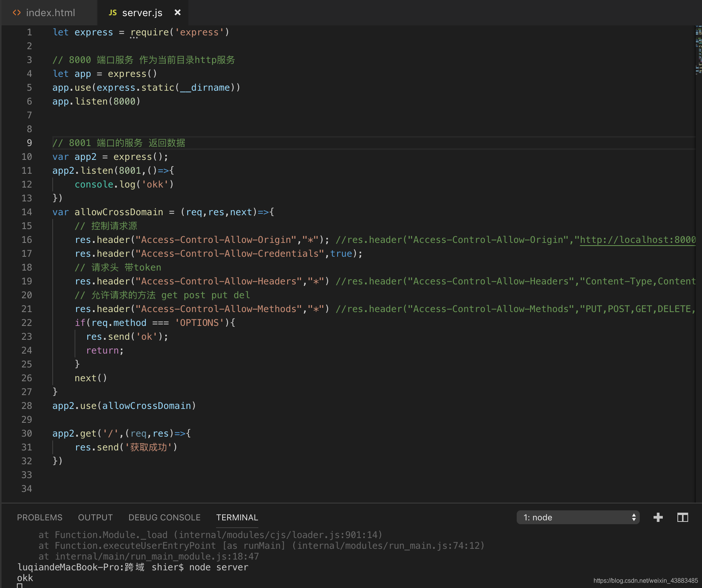Click the 'okk' output in terminal
The width and height of the screenshot is (702, 588).
(25, 578)
